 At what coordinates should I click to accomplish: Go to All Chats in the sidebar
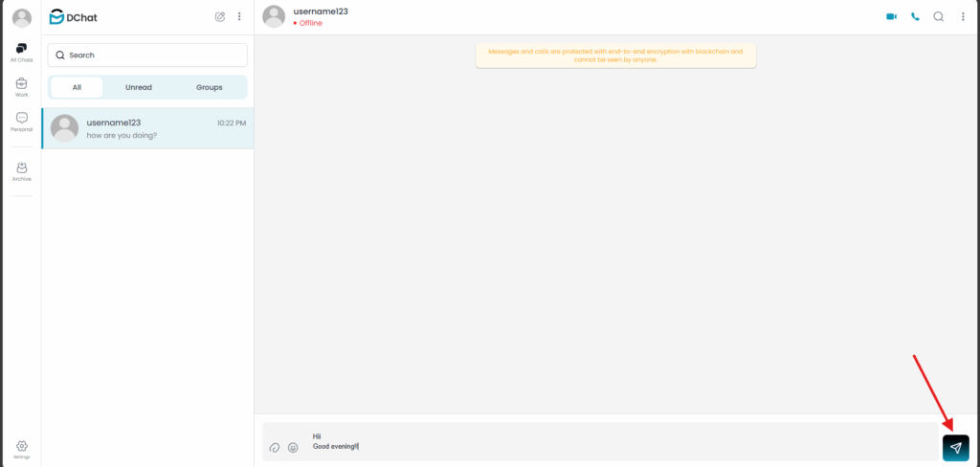(x=22, y=53)
